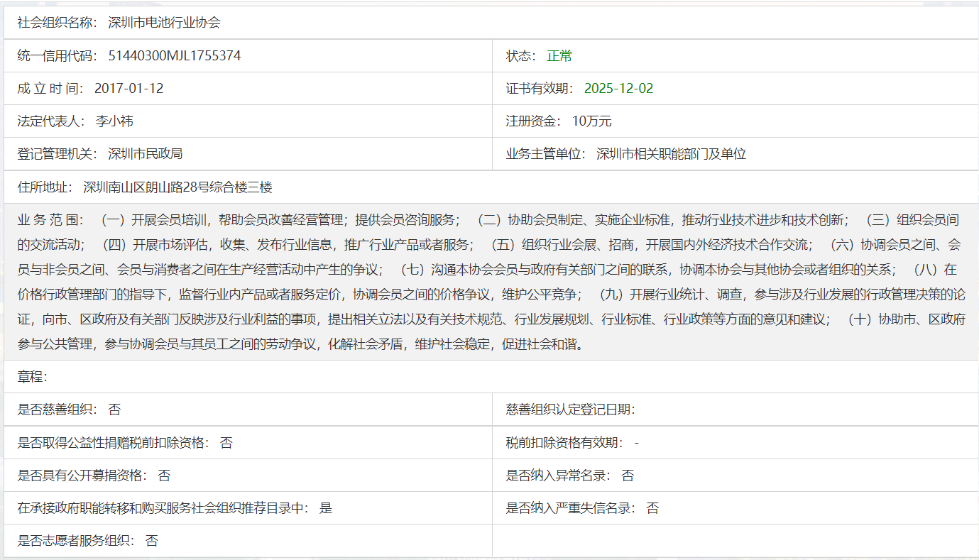The width and height of the screenshot is (979, 560).
Task: Select credit code 51440300MJL1755374
Action: click(x=175, y=55)
